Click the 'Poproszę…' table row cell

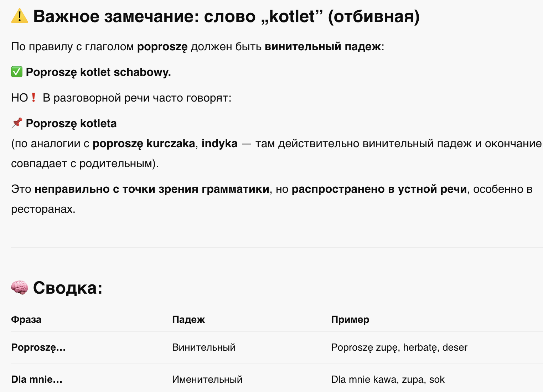[x=38, y=347]
